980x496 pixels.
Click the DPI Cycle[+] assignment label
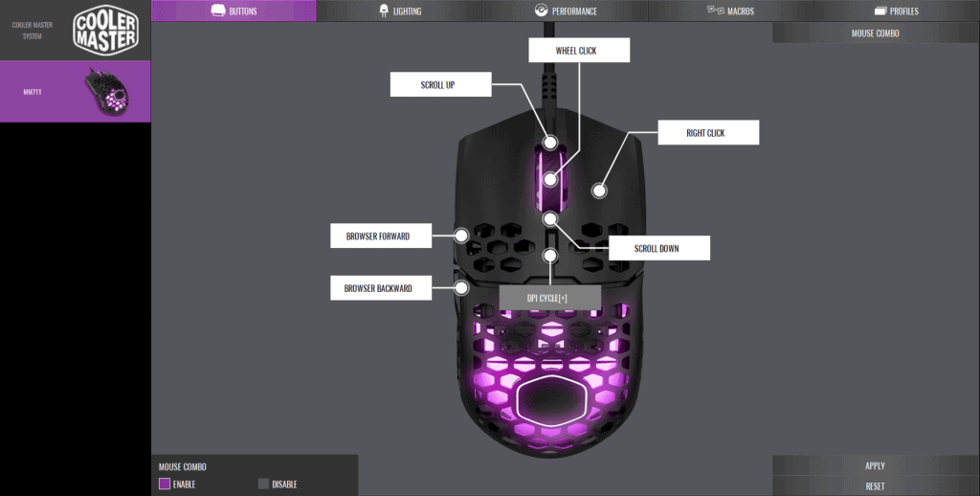tap(550, 299)
